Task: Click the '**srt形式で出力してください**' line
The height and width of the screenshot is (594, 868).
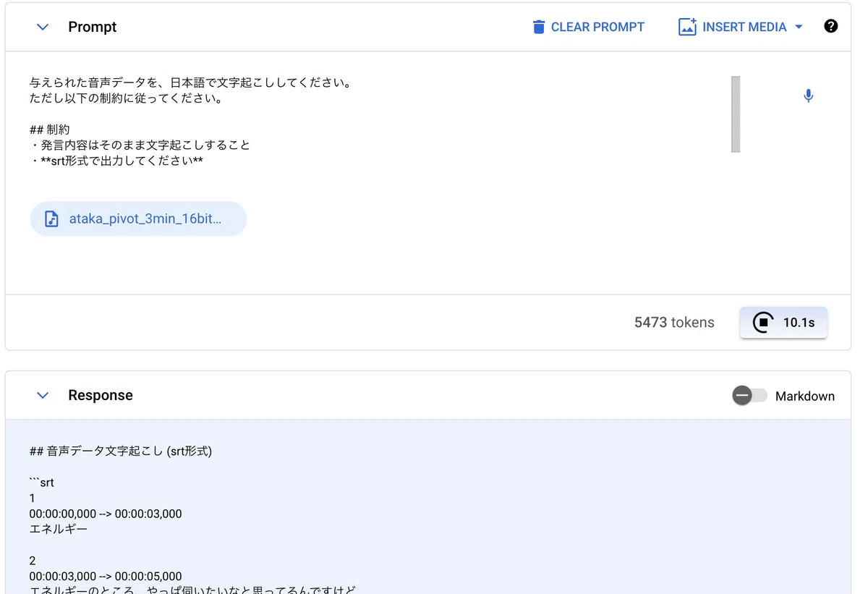Action: [116, 161]
